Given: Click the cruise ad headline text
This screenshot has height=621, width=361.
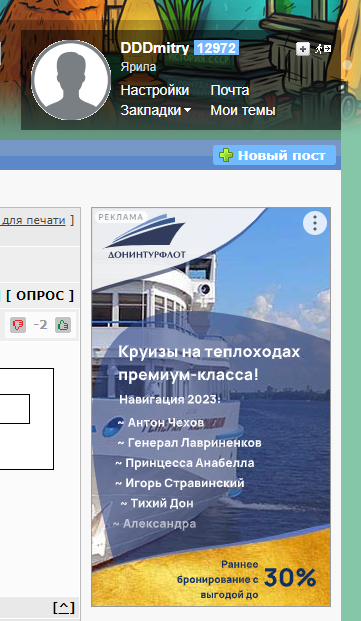Looking at the screenshot, I should click(209, 363).
